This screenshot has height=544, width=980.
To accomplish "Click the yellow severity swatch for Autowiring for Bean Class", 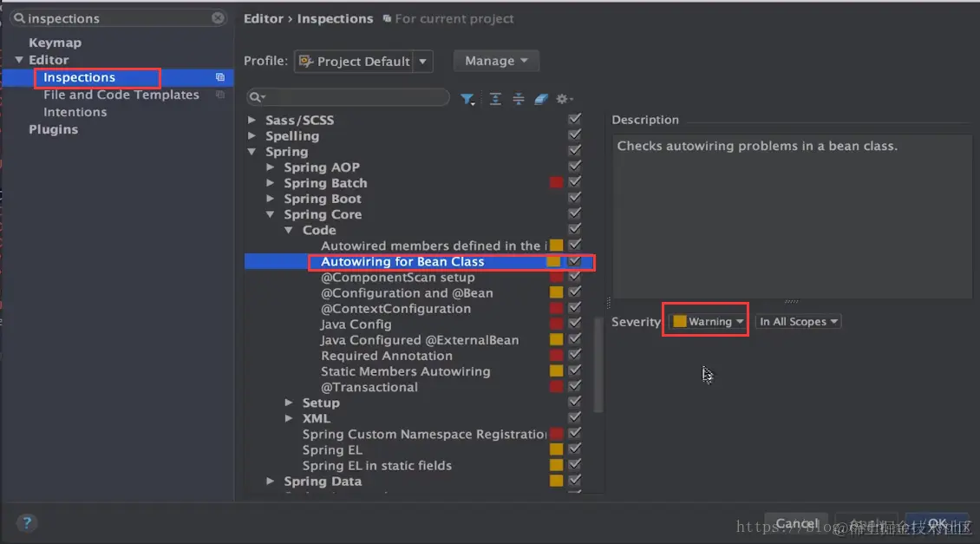I will pyautogui.click(x=554, y=261).
